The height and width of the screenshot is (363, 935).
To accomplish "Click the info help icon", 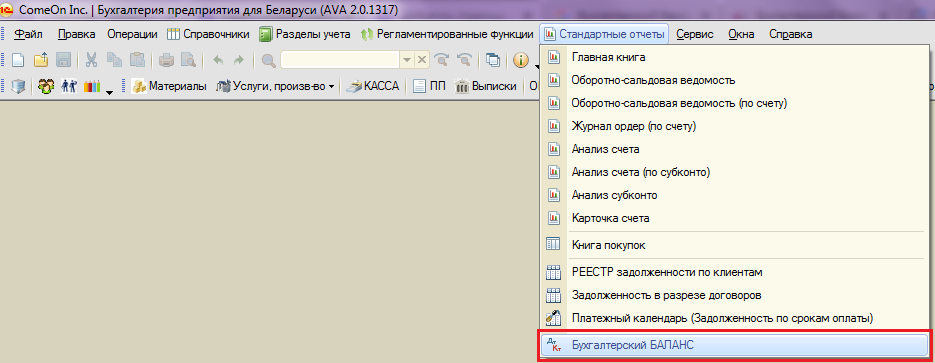I will 521,60.
